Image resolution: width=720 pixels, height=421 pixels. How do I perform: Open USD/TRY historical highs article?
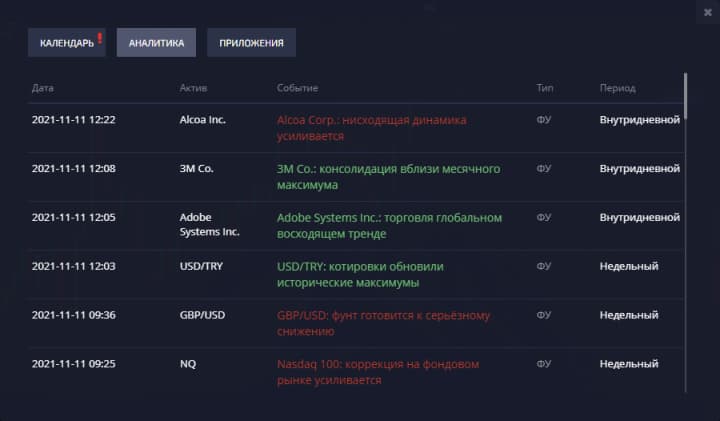click(x=360, y=274)
